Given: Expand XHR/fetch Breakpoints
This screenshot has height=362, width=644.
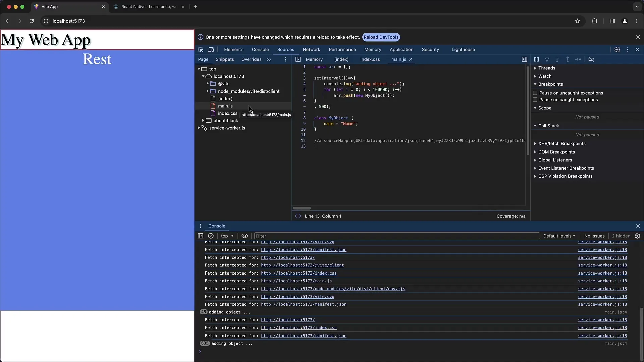Looking at the screenshot, I should tap(562, 144).
